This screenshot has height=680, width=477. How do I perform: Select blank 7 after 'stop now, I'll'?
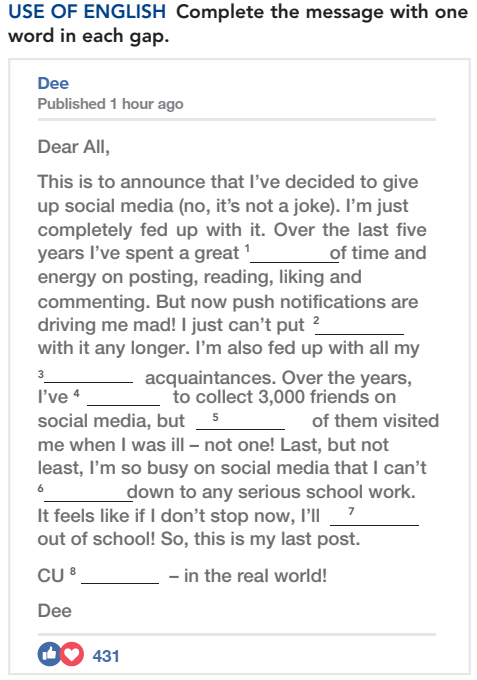click(x=375, y=517)
